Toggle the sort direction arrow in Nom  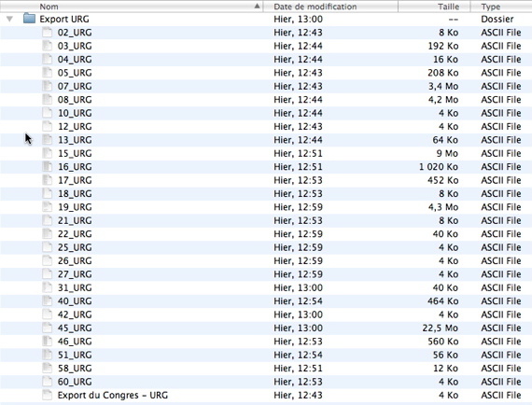(258, 7)
